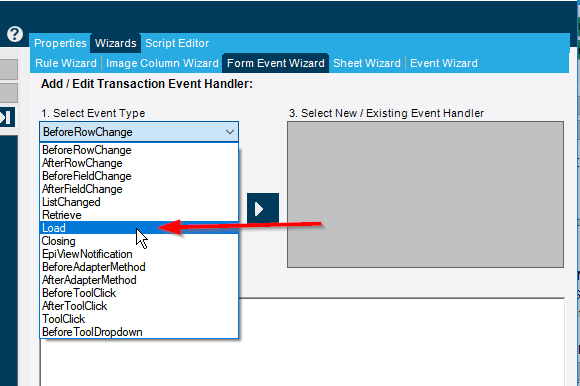The height and width of the screenshot is (386, 580).
Task: Choose BeforeRowChange from the dropdown list
Action: coord(139,150)
